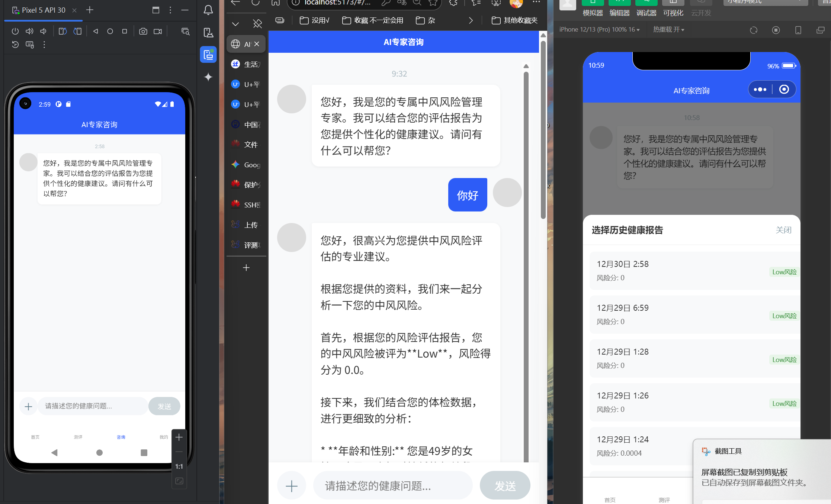Take an emulator screenshot with camera icon
Screen dimensions: 831x504
[143, 31]
